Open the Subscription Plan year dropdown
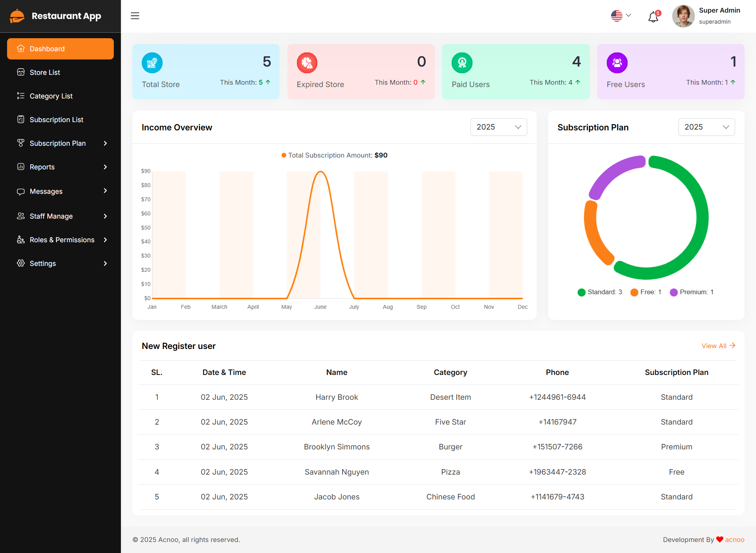 tap(706, 127)
